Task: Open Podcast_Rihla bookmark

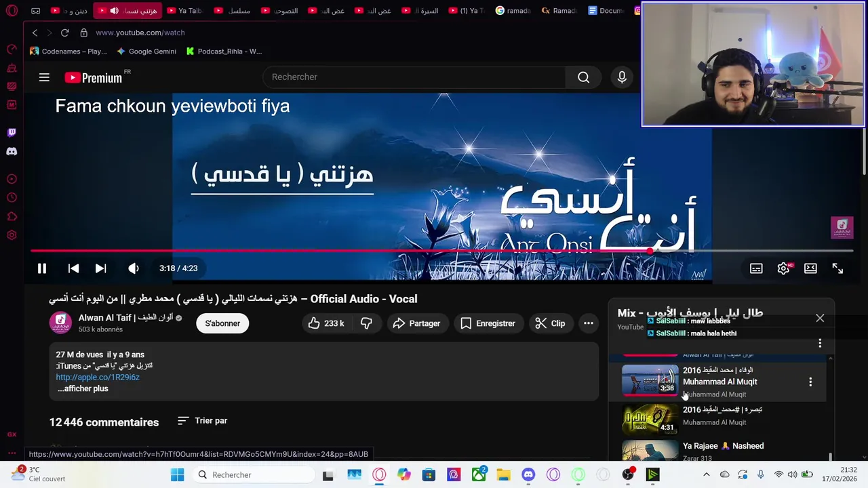Action: point(224,52)
